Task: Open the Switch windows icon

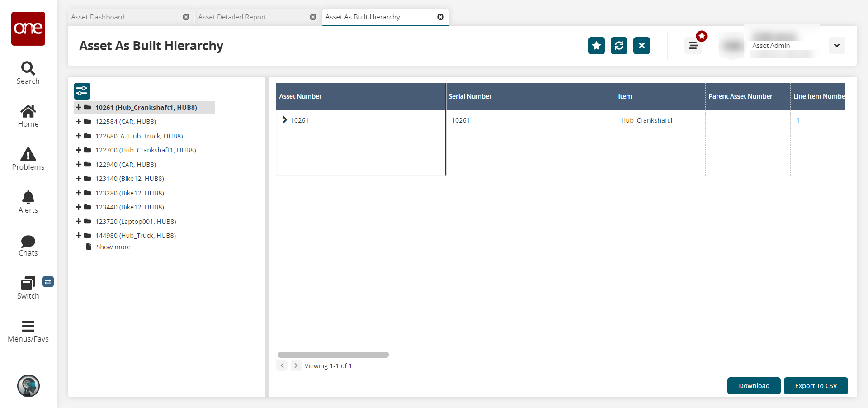Action: tap(28, 288)
